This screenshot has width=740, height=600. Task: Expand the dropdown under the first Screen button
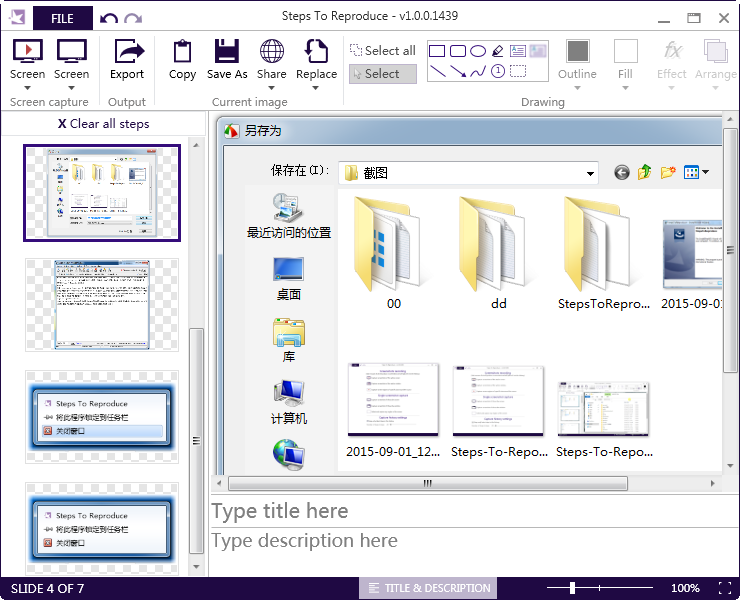pos(27,88)
